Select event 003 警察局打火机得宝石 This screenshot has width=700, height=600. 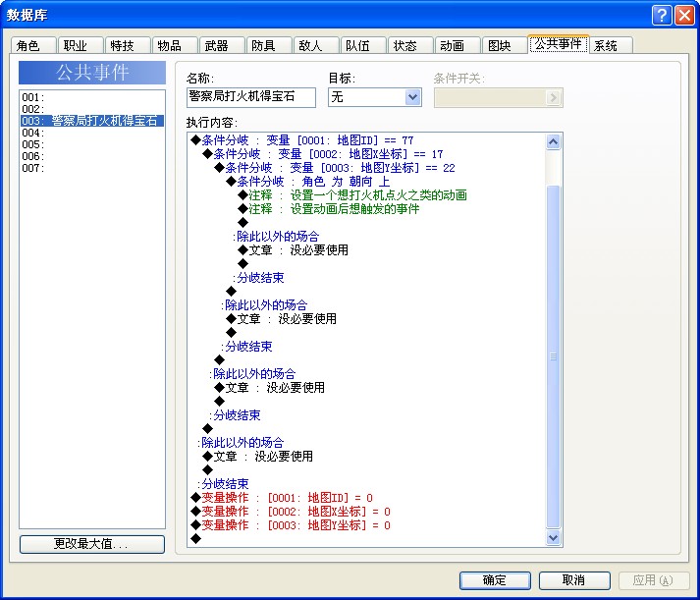click(92, 121)
